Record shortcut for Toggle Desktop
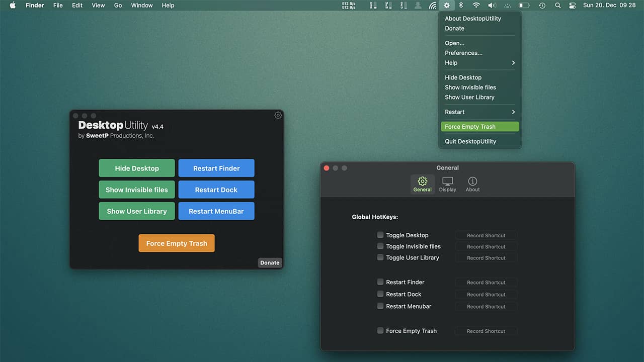Viewport: 644px width, 362px height. [x=486, y=235]
